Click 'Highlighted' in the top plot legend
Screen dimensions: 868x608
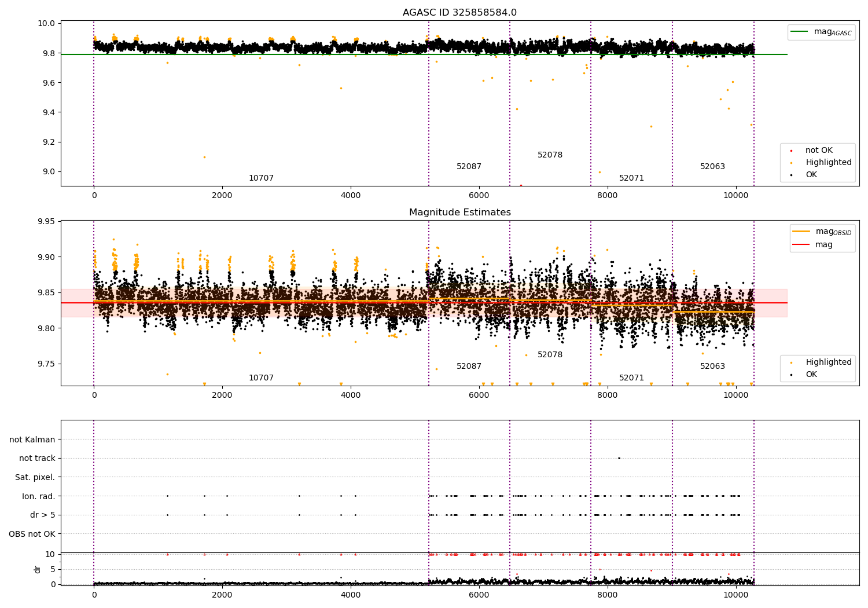828,163
